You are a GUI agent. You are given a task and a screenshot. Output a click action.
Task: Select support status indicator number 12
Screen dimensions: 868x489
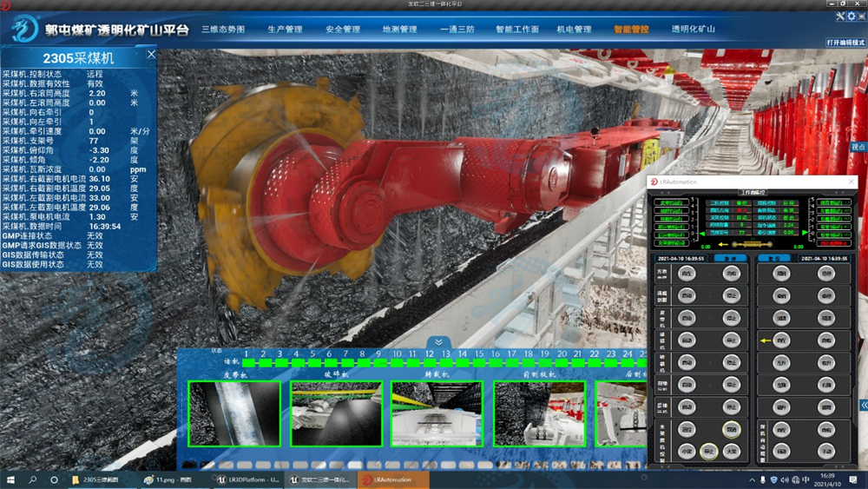(429, 363)
